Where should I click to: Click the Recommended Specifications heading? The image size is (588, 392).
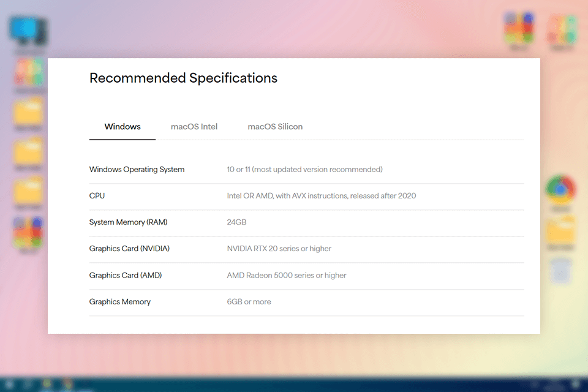coord(183,78)
